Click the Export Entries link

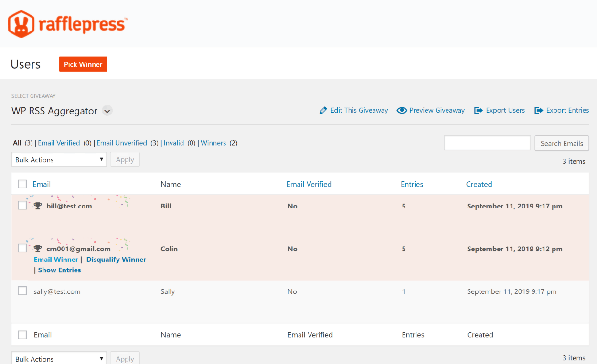(x=567, y=110)
